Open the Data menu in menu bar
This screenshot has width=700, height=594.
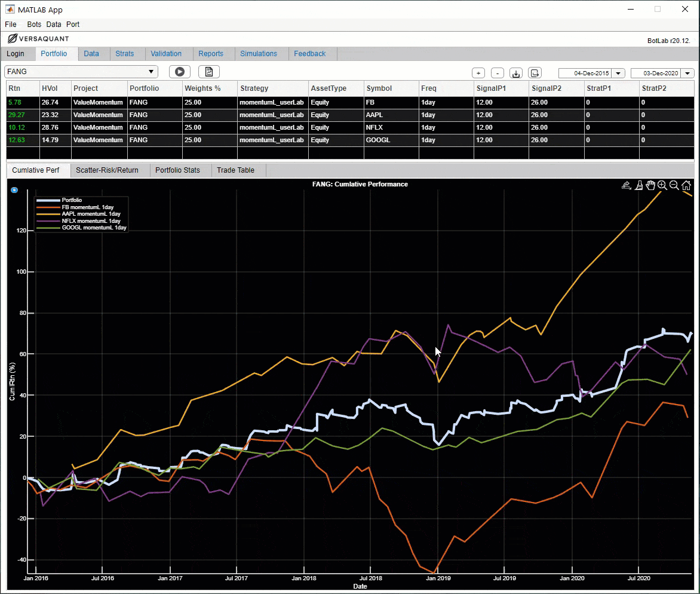point(54,25)
